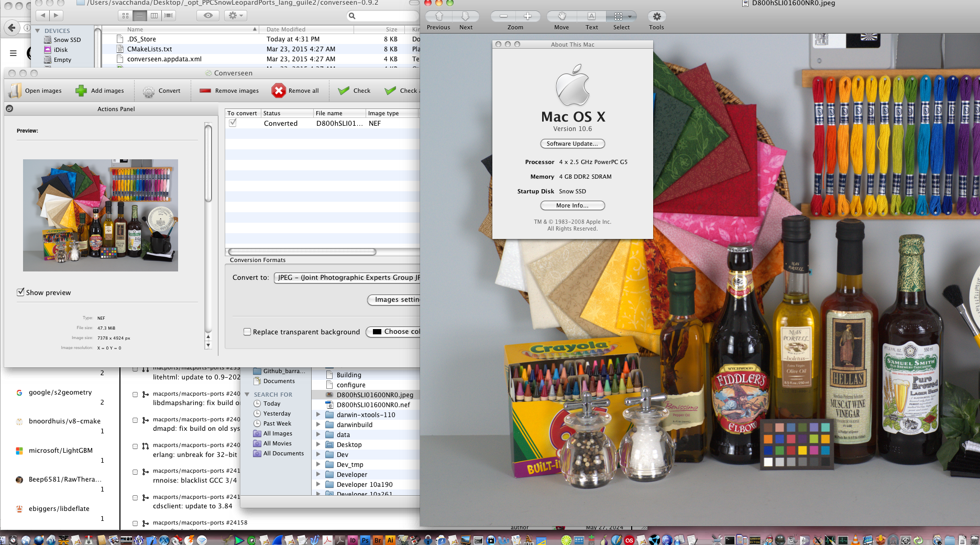Click the More Info button

(x=572, y=205)
